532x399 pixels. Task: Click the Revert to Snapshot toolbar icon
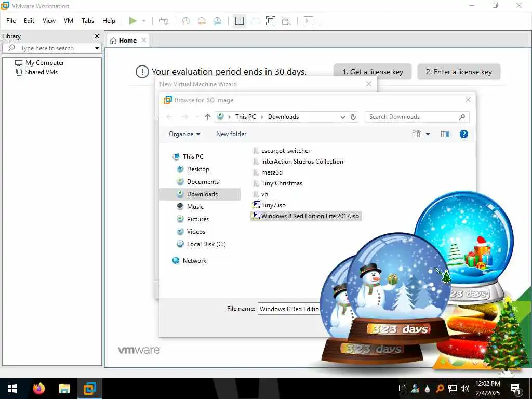pos(202,21)
